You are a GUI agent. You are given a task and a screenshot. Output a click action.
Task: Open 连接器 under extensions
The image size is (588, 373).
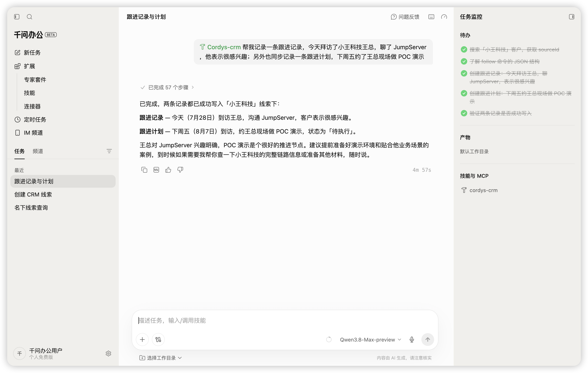[x=32, y=106]
